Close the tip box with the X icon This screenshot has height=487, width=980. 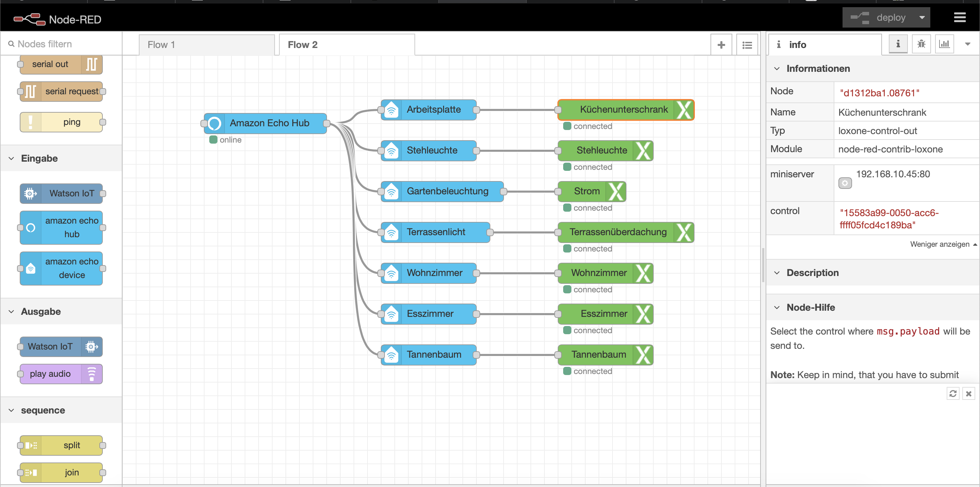click(x=968, y=393)
